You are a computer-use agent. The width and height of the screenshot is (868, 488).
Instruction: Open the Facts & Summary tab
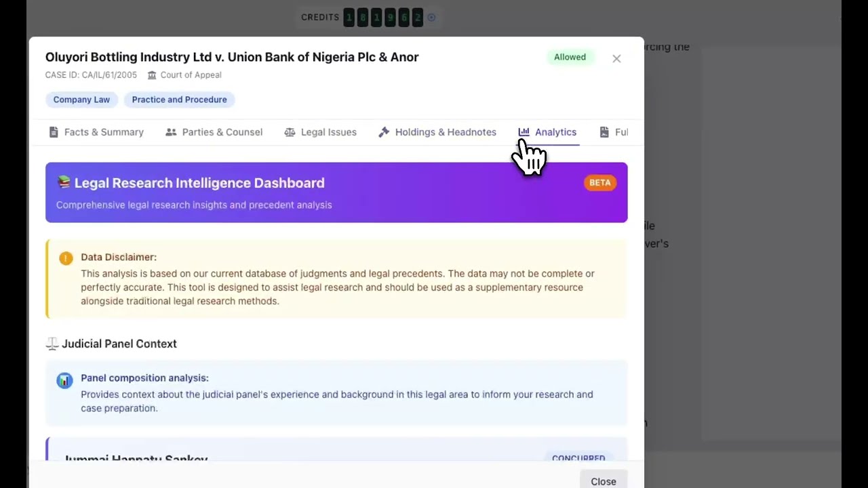click(x=96, y=132)
